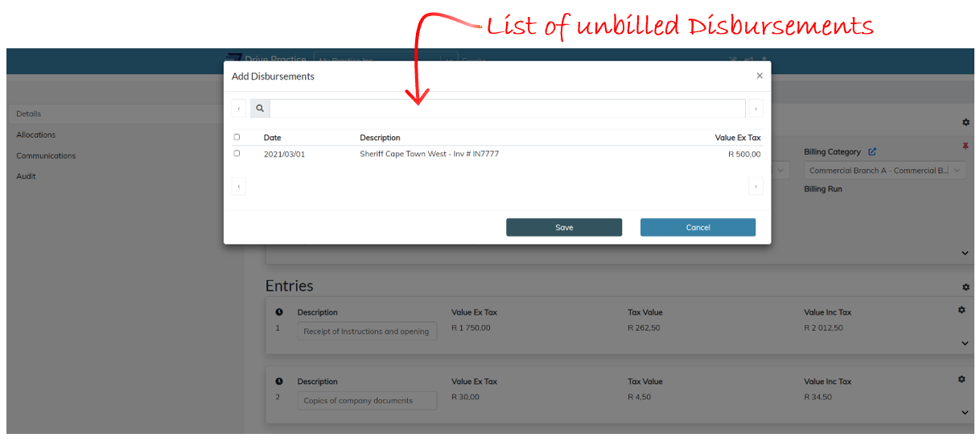This screenshot has width=980, height=446.
Task: Close the Add Disbursements dialog
Action: tap(759, 76)
